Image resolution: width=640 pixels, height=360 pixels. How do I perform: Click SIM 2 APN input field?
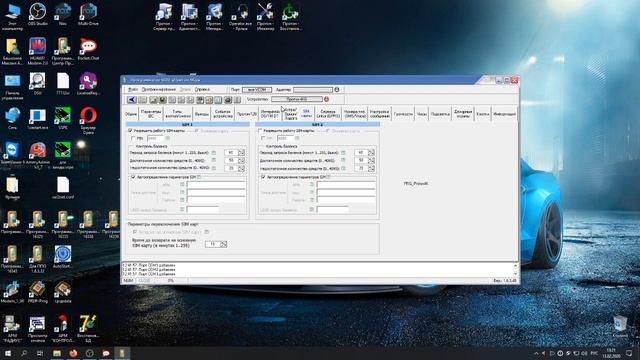(x=346, y=185)
